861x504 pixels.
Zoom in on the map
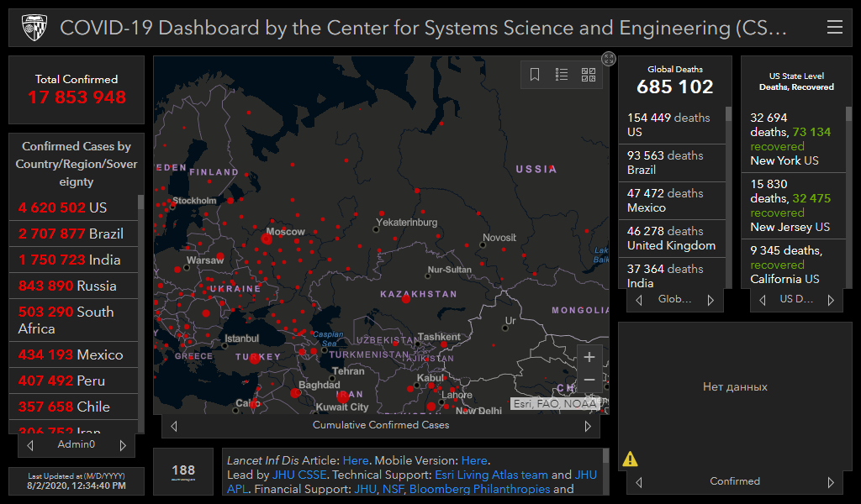[589, 357]
